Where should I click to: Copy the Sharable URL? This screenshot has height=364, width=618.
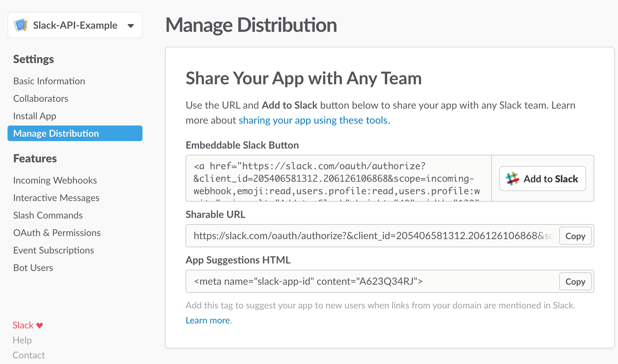click(575, 236)
